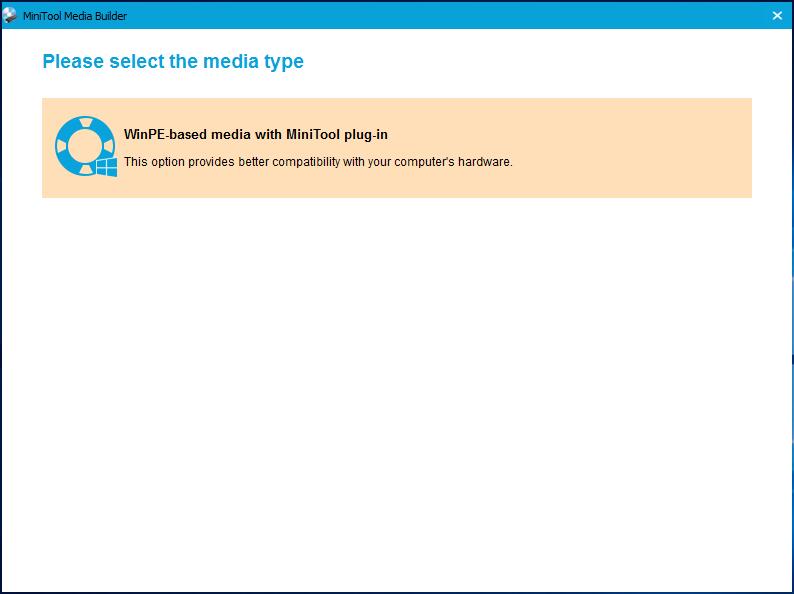Click the 'MiniTool Media Builder' title text
This screenshot has height=594, width=794.
point(75,16)
